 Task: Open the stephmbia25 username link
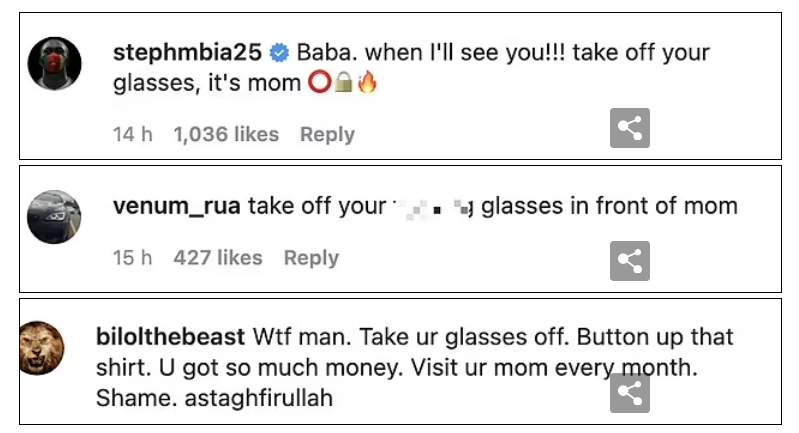(x=190, y=53)
